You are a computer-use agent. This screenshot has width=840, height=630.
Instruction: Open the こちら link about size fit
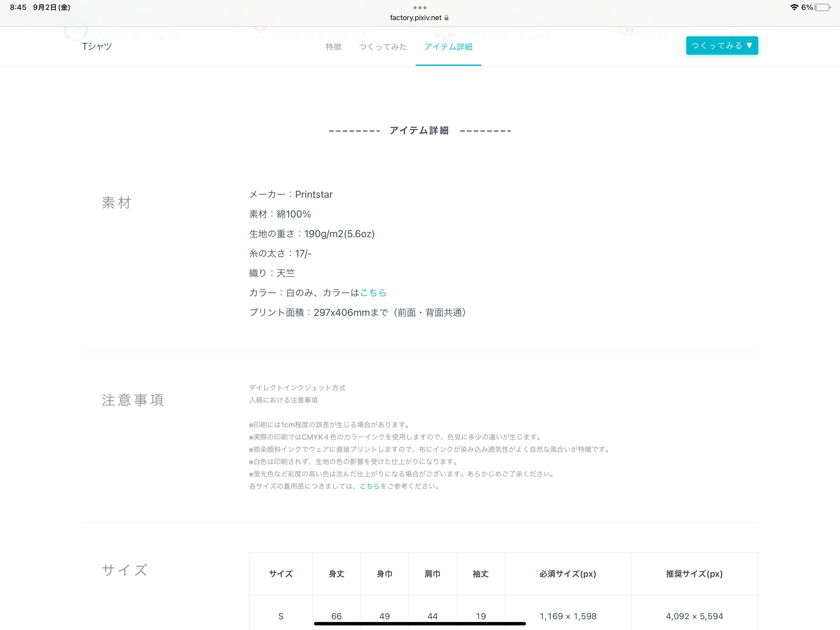[x=370, y=486]
